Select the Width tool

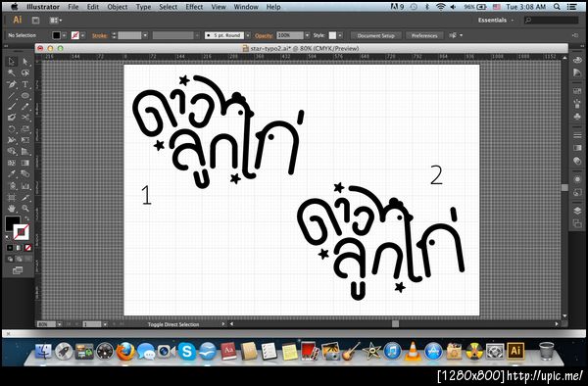(x=12, y=140)
